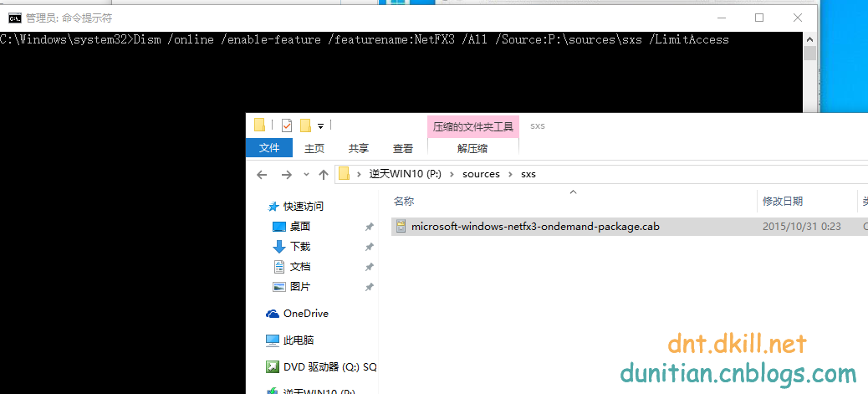868x394 pixels.
Task: Click the Properties checkmark icon in quick access toolbar
Action: point(286,125)
